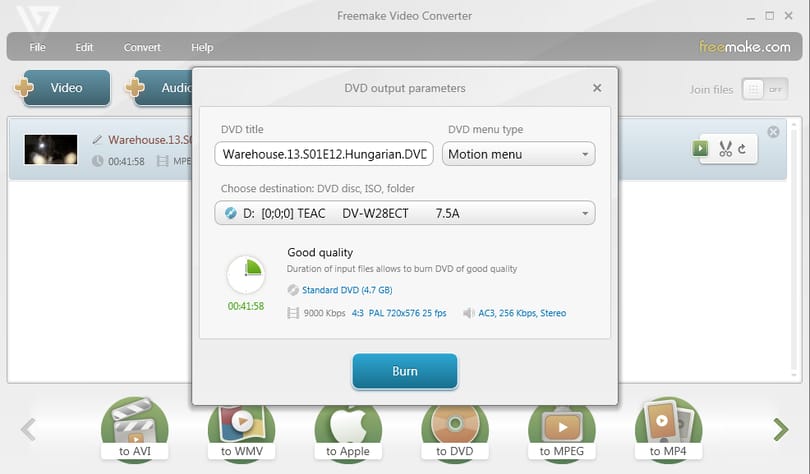Click the pencil rename icon

[97, 139]
